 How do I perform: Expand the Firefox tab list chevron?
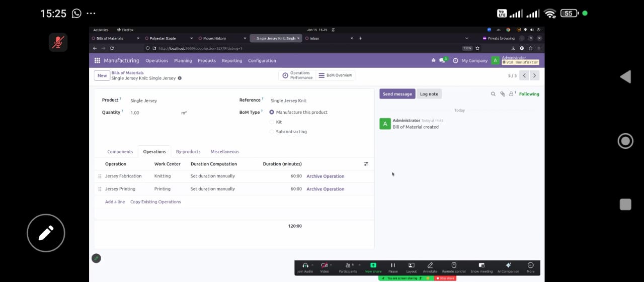coord(466,38)
